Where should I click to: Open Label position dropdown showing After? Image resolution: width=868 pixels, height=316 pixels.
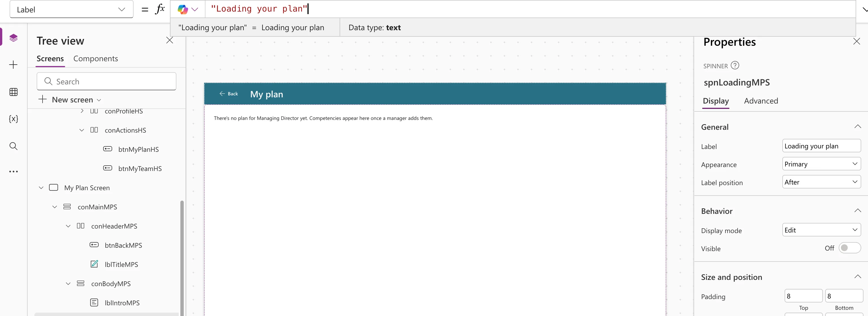pos(821,182)
